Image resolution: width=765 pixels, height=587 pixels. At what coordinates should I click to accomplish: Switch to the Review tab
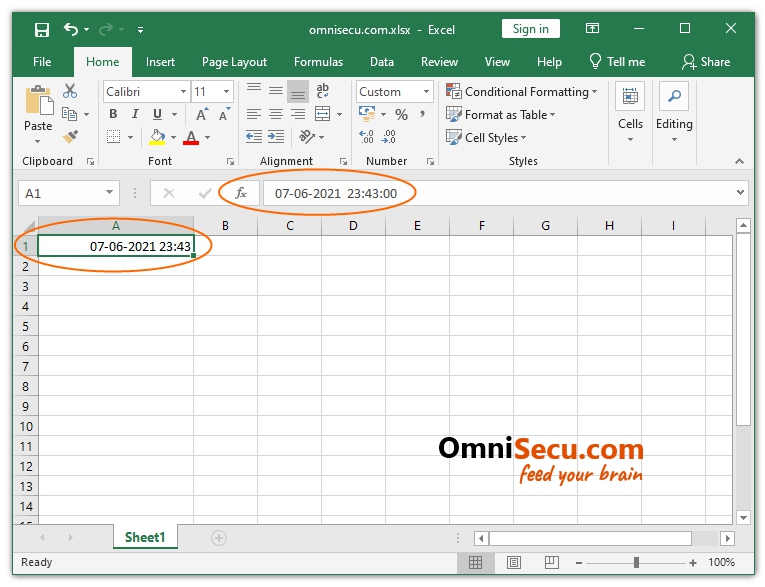pos(439,62)
